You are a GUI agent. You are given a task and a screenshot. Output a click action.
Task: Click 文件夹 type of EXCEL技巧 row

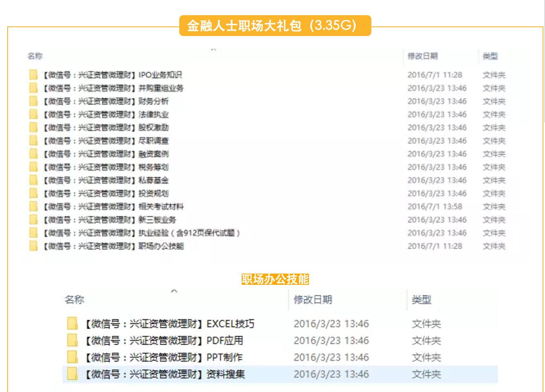point(427,324)
